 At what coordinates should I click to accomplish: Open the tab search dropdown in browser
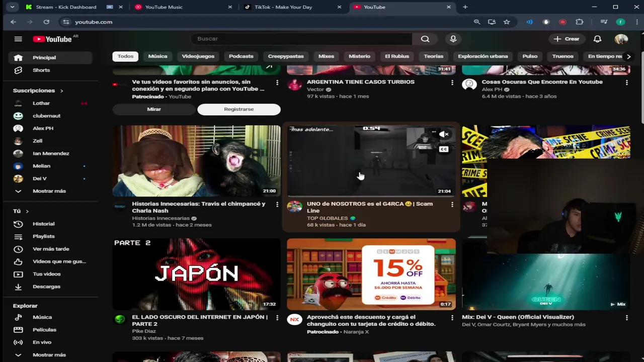pos(12,7)
